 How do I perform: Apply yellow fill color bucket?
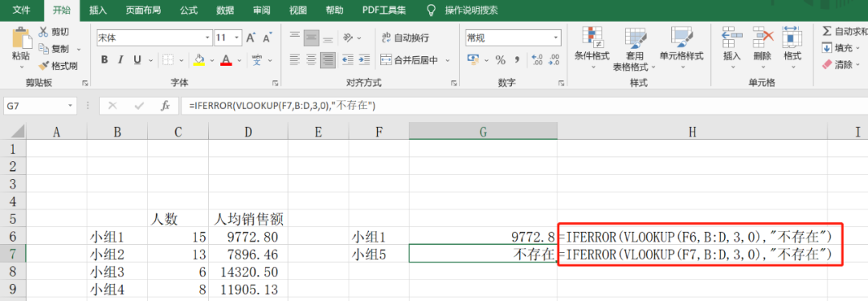click(199, 59)
